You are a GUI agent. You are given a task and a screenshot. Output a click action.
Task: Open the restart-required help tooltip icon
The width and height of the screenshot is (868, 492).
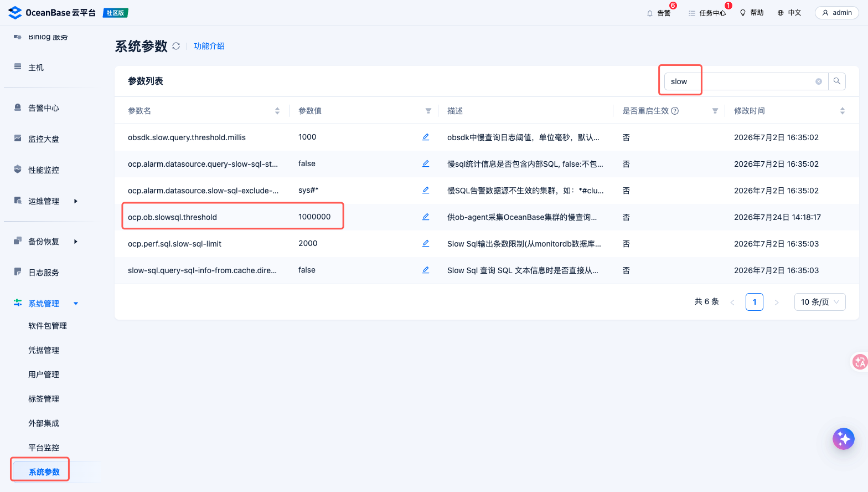coord(675,111)
